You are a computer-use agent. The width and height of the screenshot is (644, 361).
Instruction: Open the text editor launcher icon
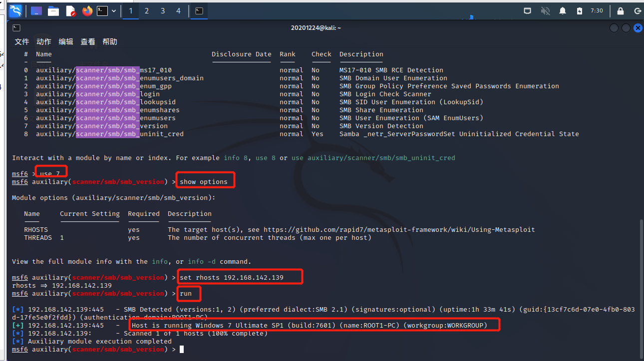point(70,10)
